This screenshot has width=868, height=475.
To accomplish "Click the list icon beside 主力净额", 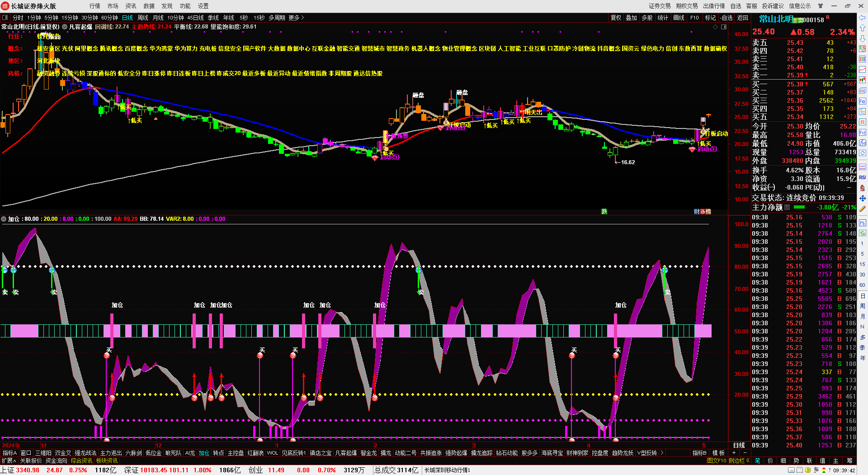I will 787,207.
